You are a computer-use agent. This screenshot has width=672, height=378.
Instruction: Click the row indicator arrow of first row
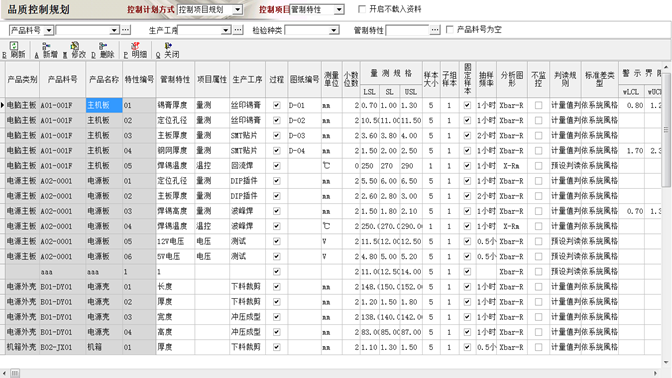[3, 105]
